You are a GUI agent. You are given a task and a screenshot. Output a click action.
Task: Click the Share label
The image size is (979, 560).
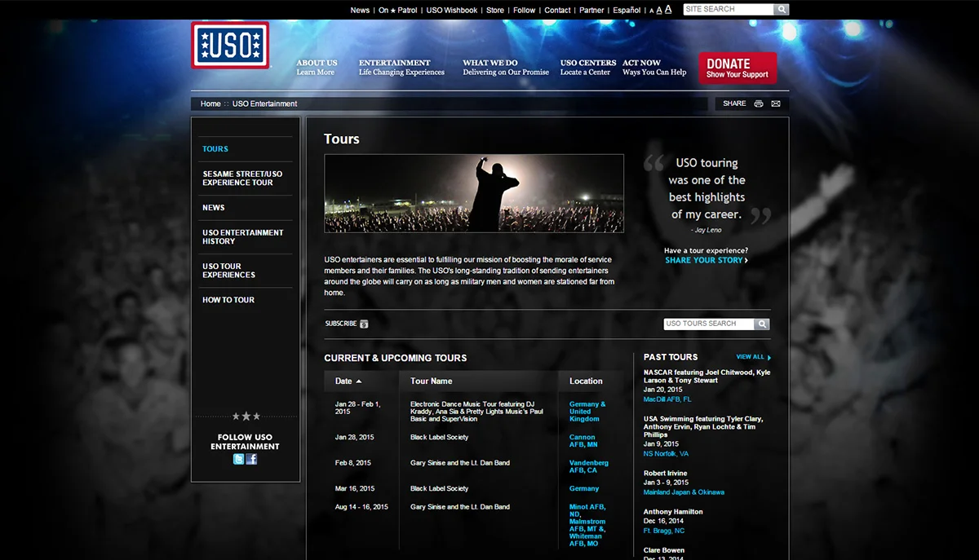pos(734,104)
